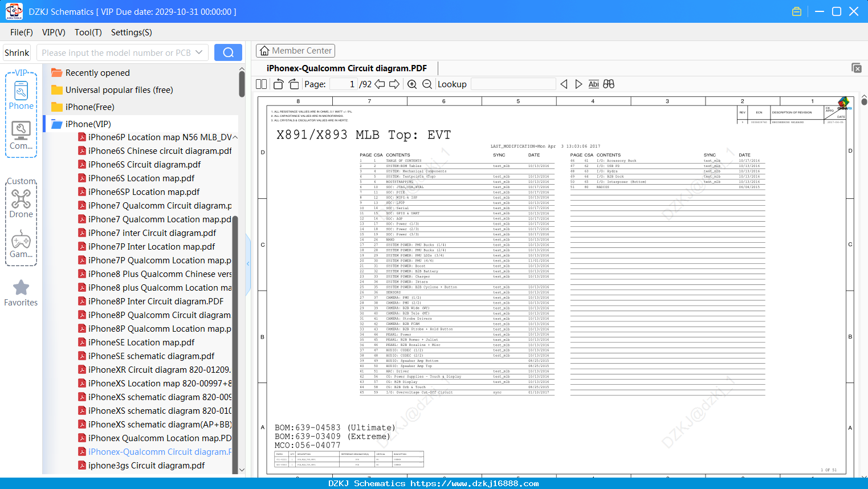The image size is (868, 489).
Task: Click the Abi text match icon
Action: click(593, 84)
